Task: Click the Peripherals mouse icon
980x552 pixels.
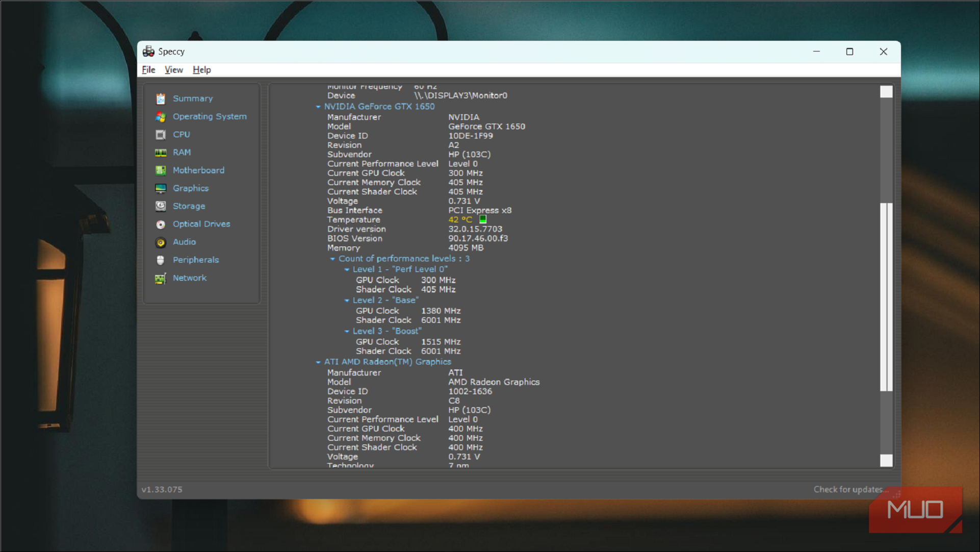Action: [161, 260]
